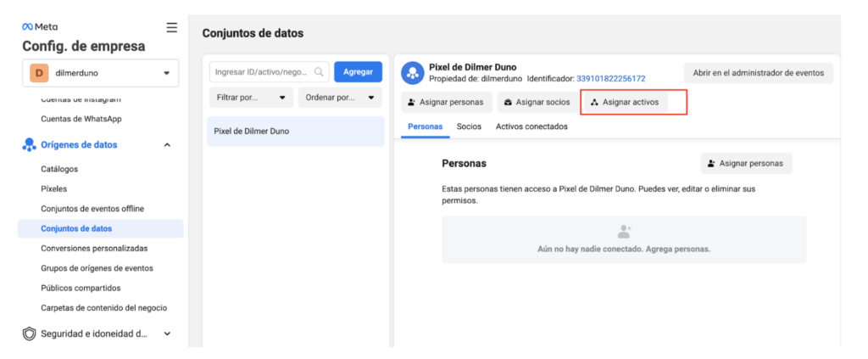The height and width of the screenshot is (359, 868).
Task: Open Catálogos in sidebar
Action: click(59, 169)
